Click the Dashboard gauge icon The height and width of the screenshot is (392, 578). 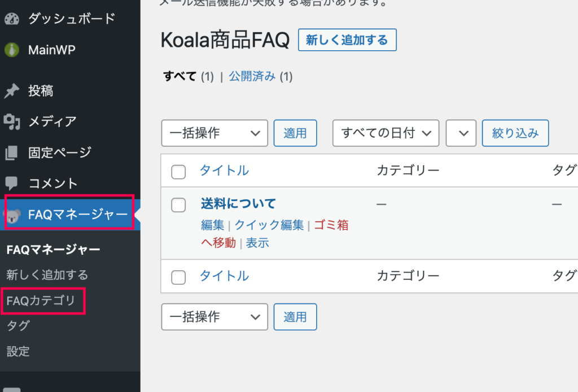[x=12, y=19]
